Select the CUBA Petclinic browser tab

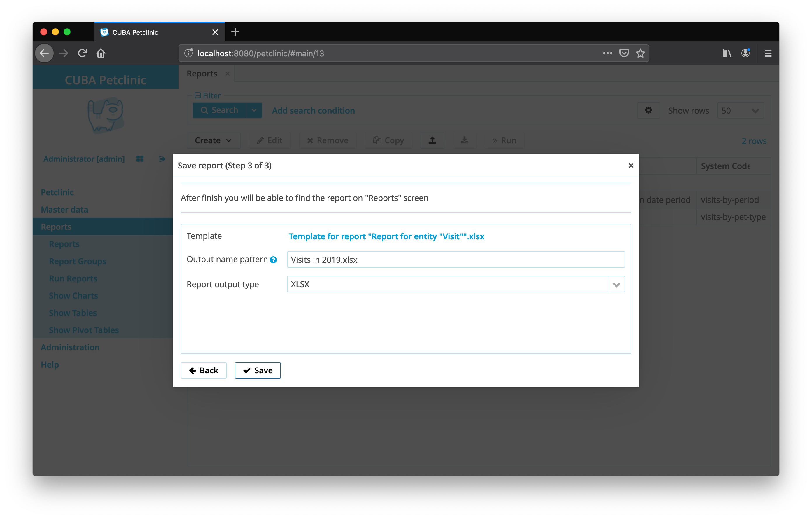point(152,32)
